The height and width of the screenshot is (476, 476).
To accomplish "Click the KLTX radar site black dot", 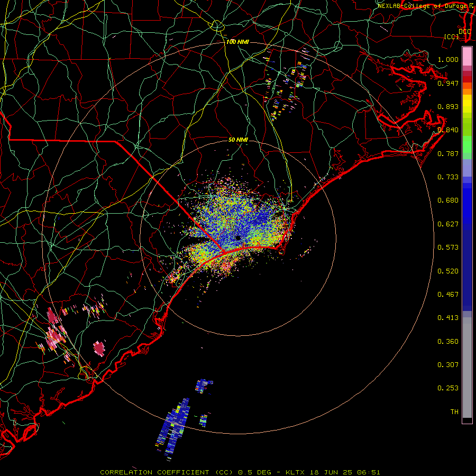I will [239, 238].
